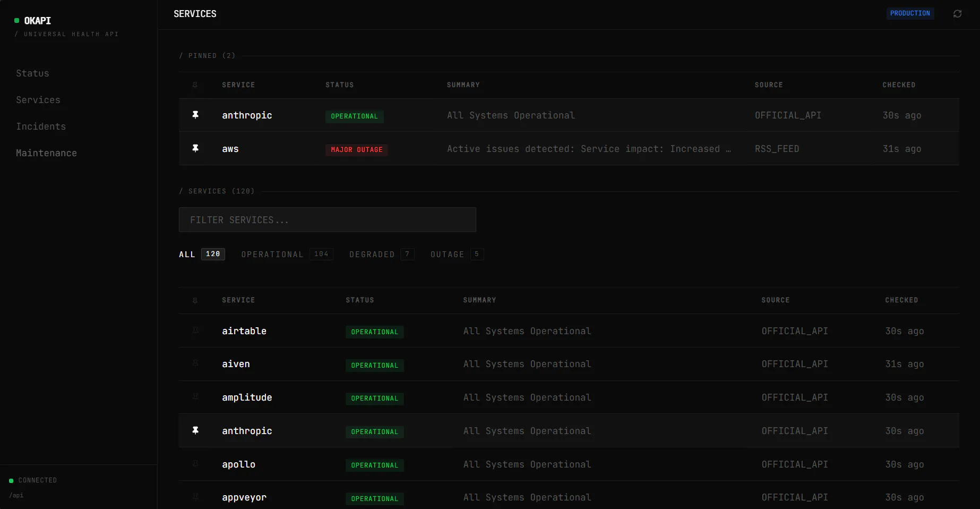Click '31s ago' for aws
Viewport: 980px width, 509px height.
[x=902, y=149]
